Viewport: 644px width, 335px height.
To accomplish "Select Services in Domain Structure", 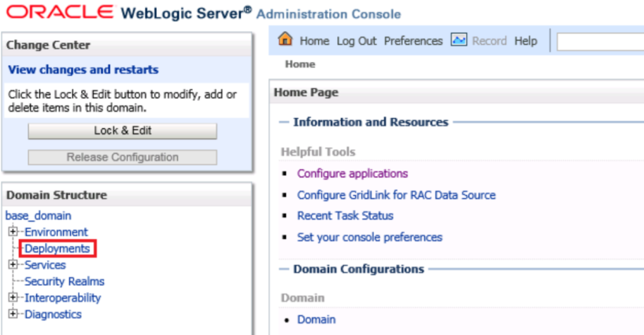I will coord(45,265).
